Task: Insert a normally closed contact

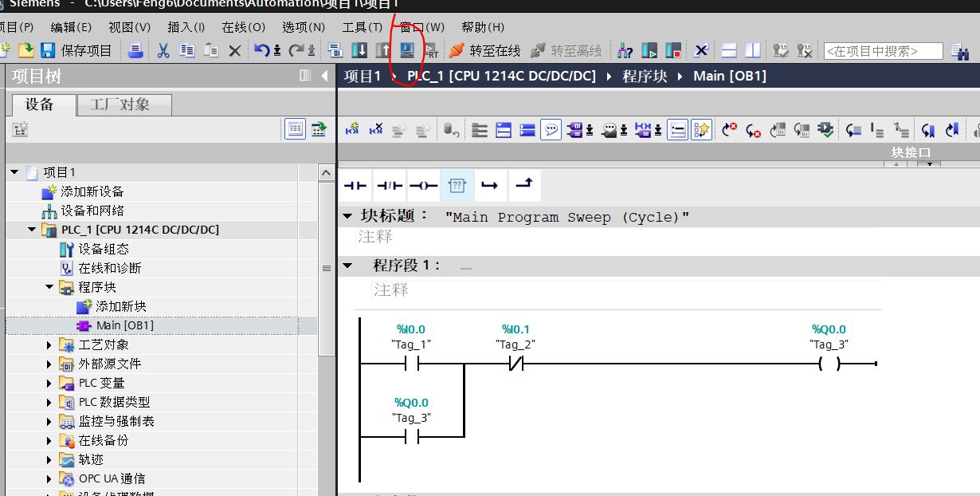Action: click(x=389, y=186)
